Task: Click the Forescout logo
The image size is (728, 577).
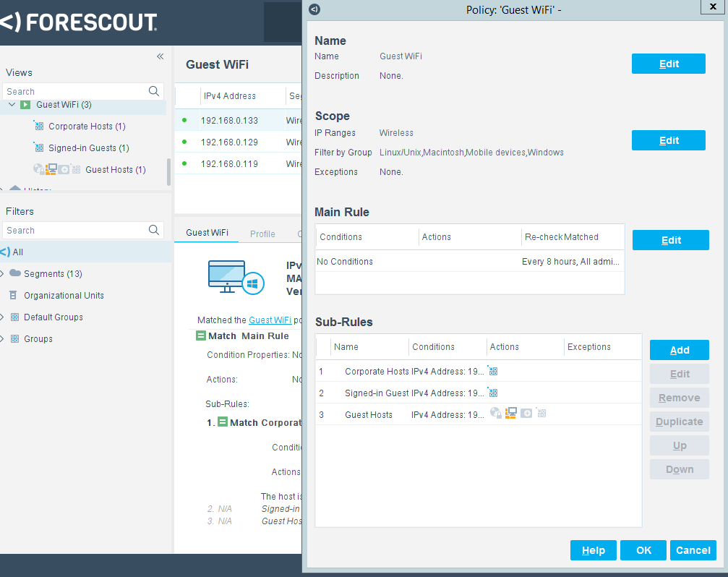Action: click(x=79, y=22)
